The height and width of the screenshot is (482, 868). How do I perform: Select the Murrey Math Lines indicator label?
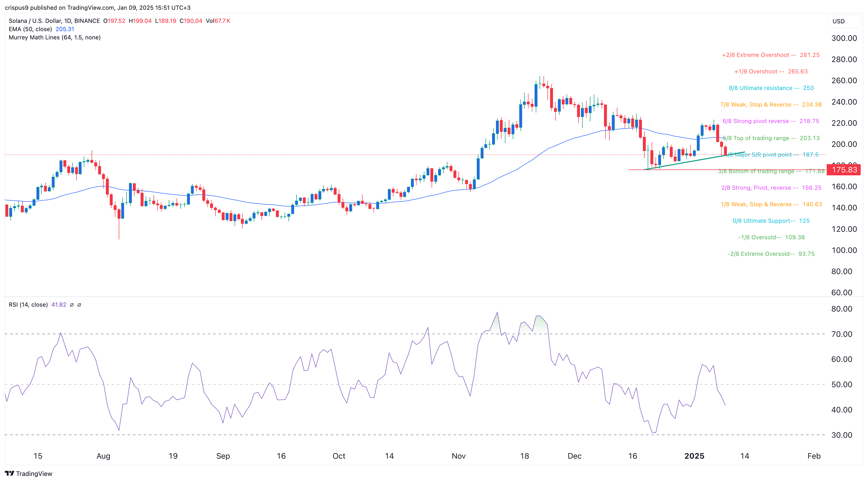tap(55, 37)
